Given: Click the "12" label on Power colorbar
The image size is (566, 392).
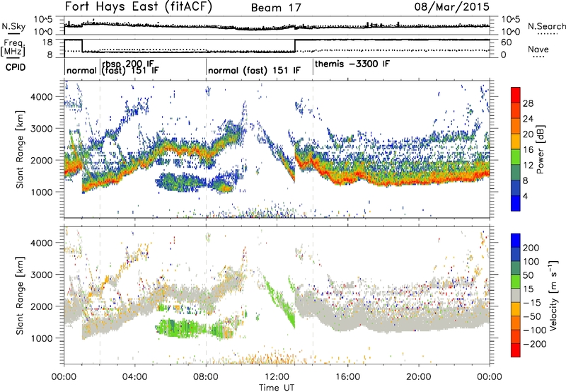Looking at the screenshot, I should point(528,166).
